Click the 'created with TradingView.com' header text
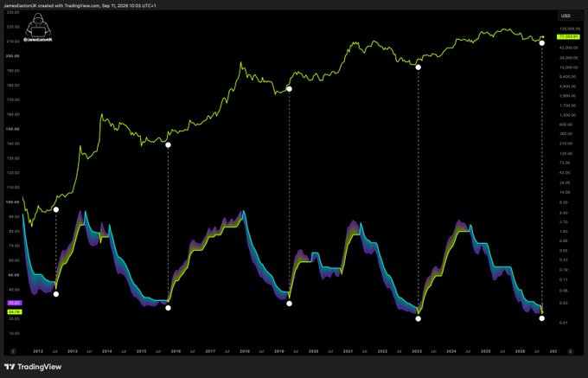 (x=69, y=6)
